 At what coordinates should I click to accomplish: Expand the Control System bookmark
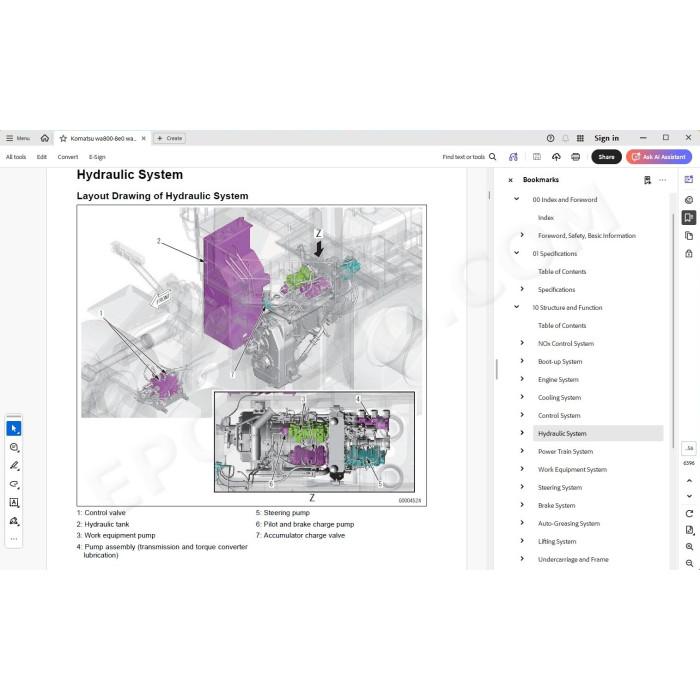522,415
